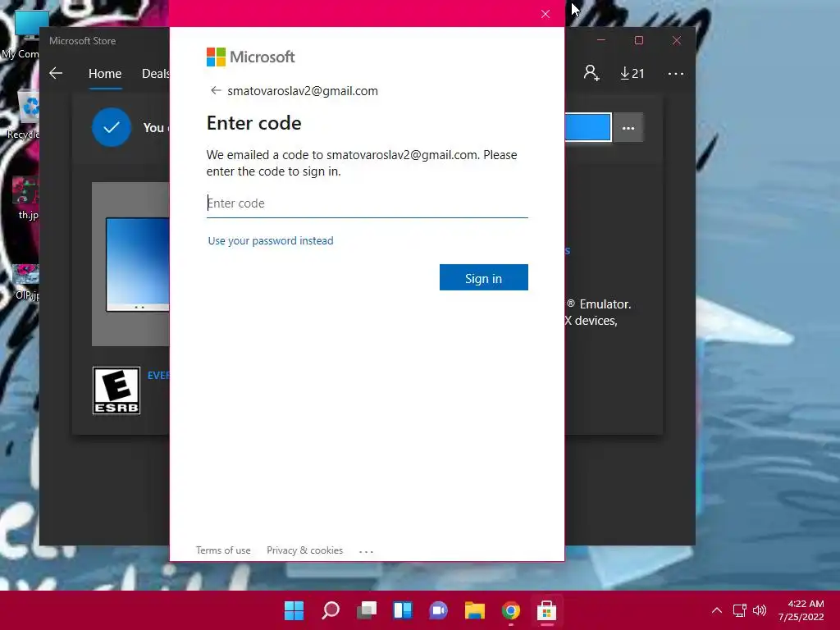Open See more ellipsis menu in Store header
This screenshot has width=840, height=630.
pyautogui.click(x=676, y=73)
